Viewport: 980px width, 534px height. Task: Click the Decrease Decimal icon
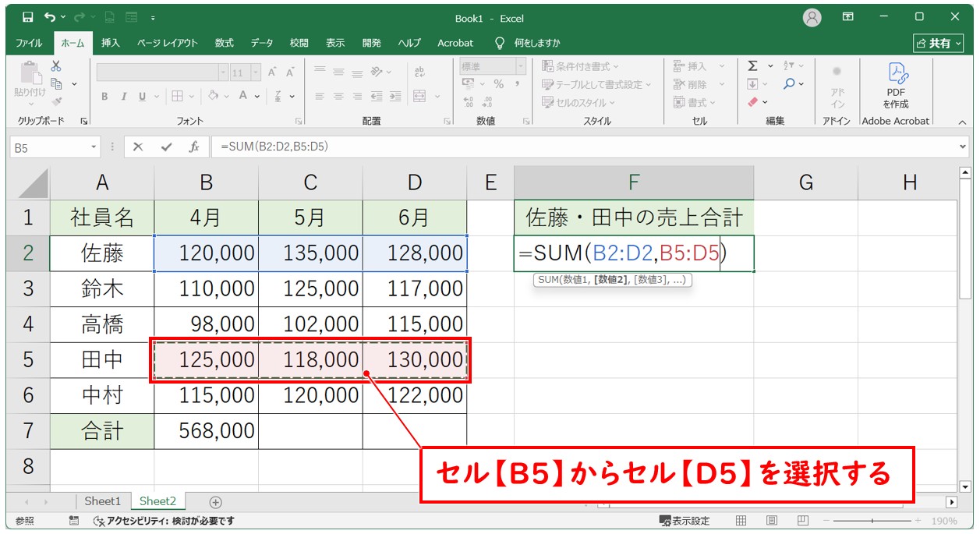click(487, 101)
